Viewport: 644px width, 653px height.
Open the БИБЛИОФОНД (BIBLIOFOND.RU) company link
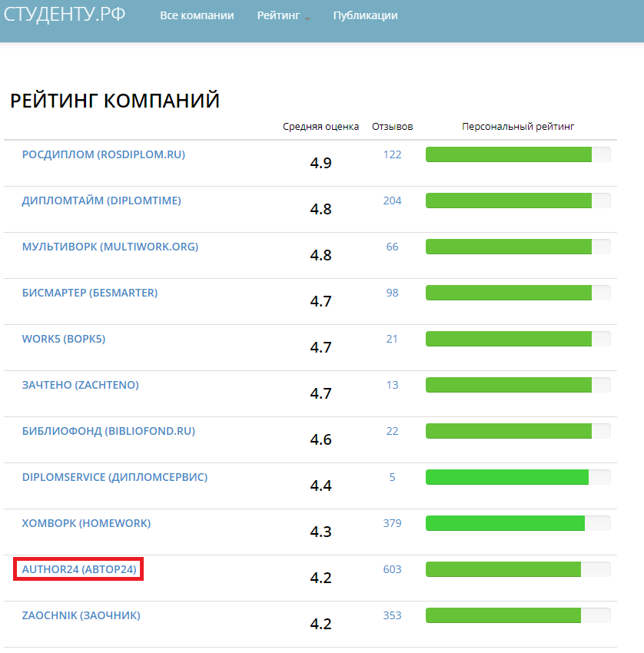(108, 431)
